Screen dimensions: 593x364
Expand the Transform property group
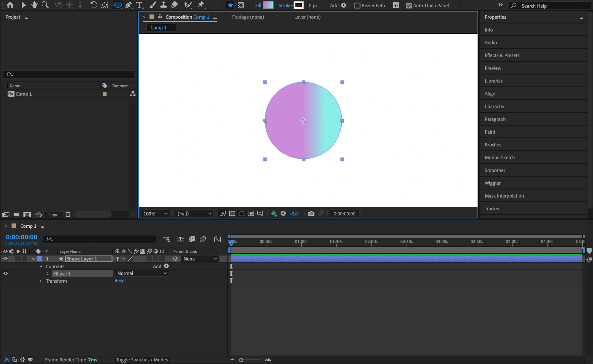point(40,281)
